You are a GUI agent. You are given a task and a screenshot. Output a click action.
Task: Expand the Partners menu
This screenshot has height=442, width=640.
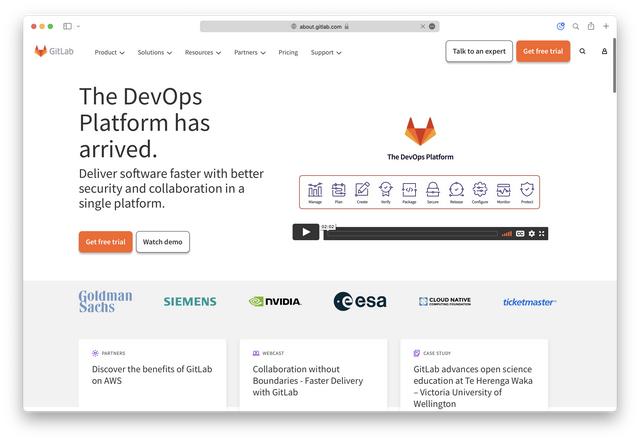coord(250,52)
